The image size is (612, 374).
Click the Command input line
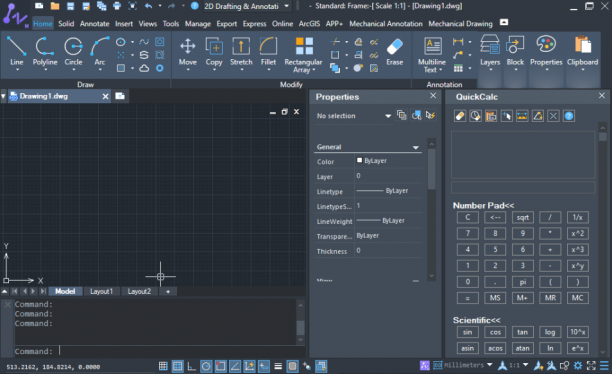point(156,351)
